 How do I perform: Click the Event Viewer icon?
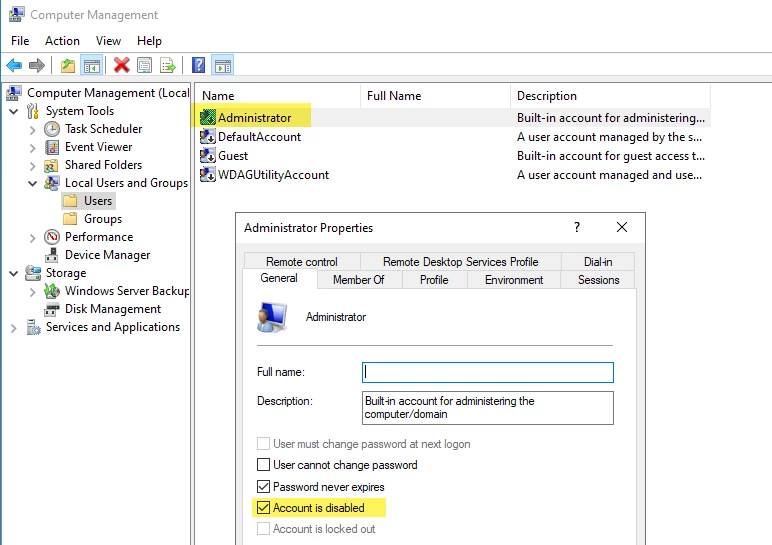(x=52, y=147)
